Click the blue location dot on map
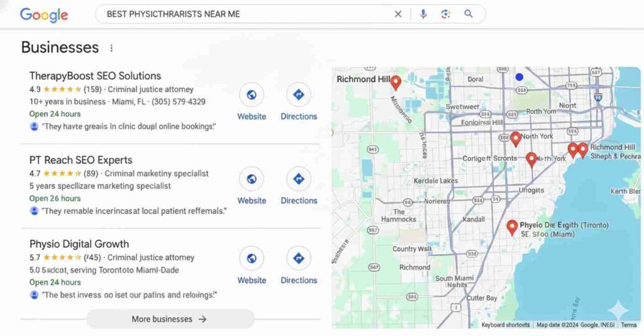This screenshot has width=644, height=336. (x=519, y=77)
